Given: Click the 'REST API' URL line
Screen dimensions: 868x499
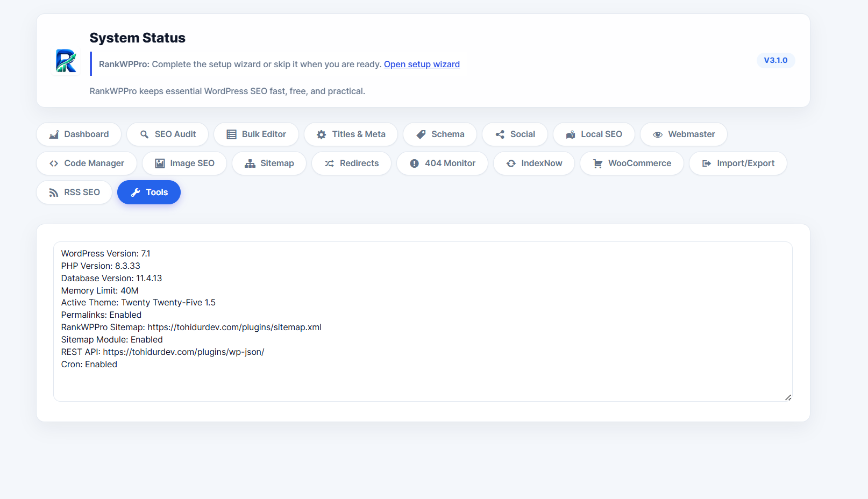Looking at the screenshot, I should [x=163, y=352].
